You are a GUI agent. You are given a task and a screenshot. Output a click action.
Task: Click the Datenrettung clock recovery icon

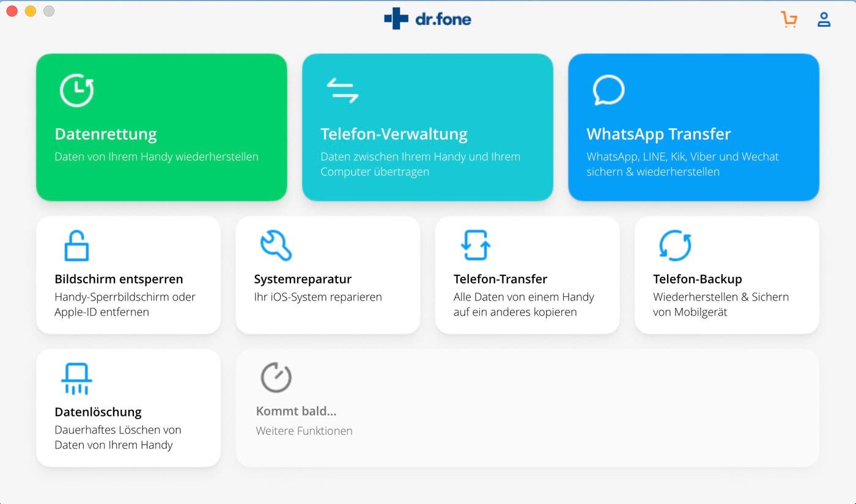click(76, 90)
